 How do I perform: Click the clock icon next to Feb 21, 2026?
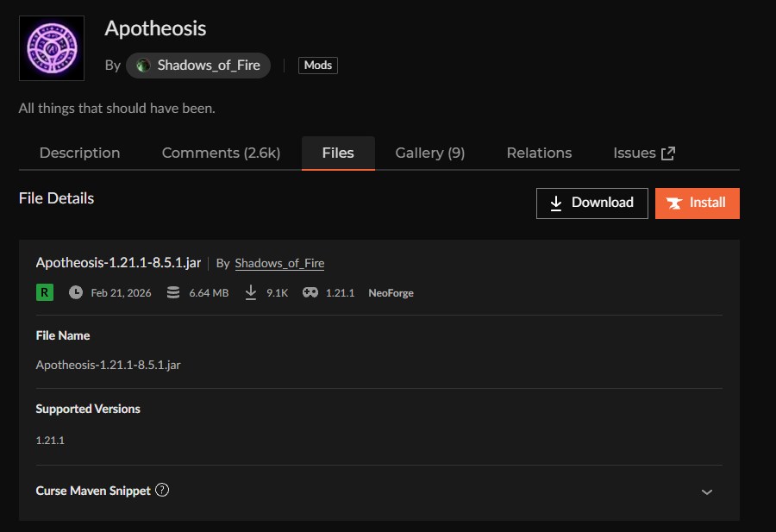coord(76,293)
